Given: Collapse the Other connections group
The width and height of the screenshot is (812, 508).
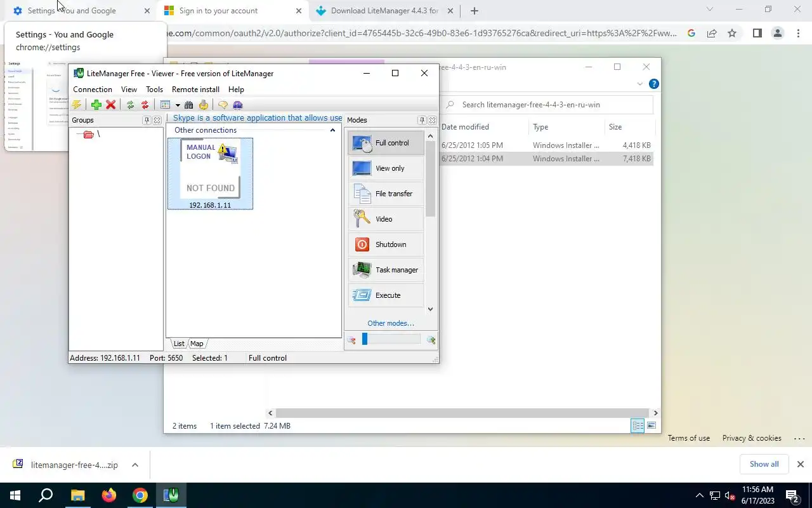Looking at the screenshot, I should (x=332, y=130).
